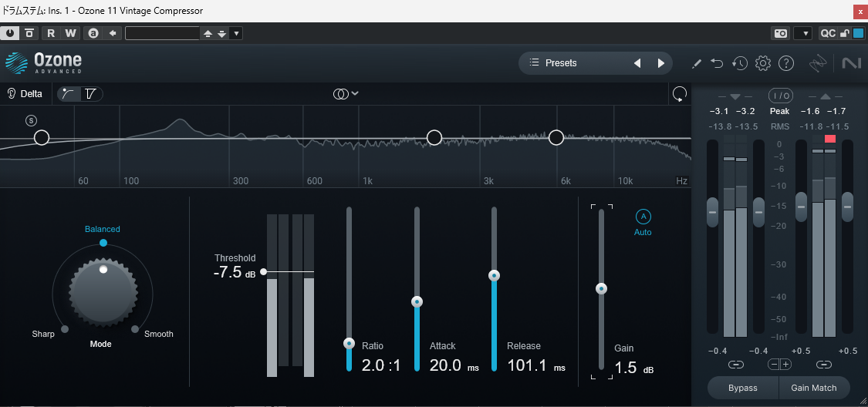This screenshot has width=868, height=407.
Task: Select the filter node near 2k
Action: tap(434, 138)
